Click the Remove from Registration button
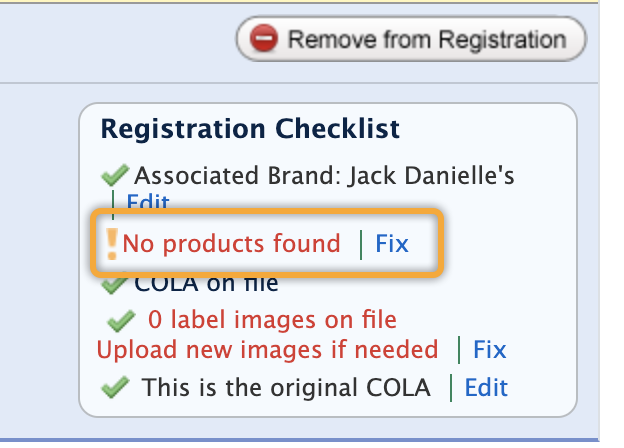Screen dimensions: 624x448 411,40
